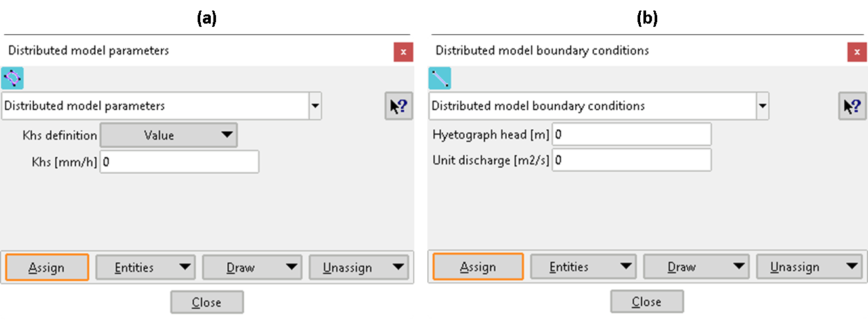Viewport: 868px width, 320px height.
Task: Open Draw menu in model parameters dialog
Action: coord(252,268)
